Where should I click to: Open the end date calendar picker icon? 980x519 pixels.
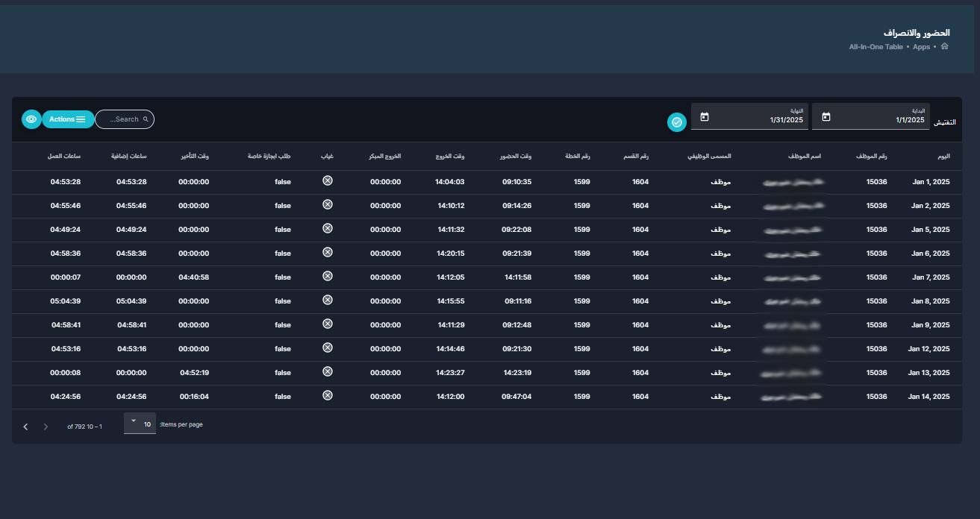pos(705,117)
